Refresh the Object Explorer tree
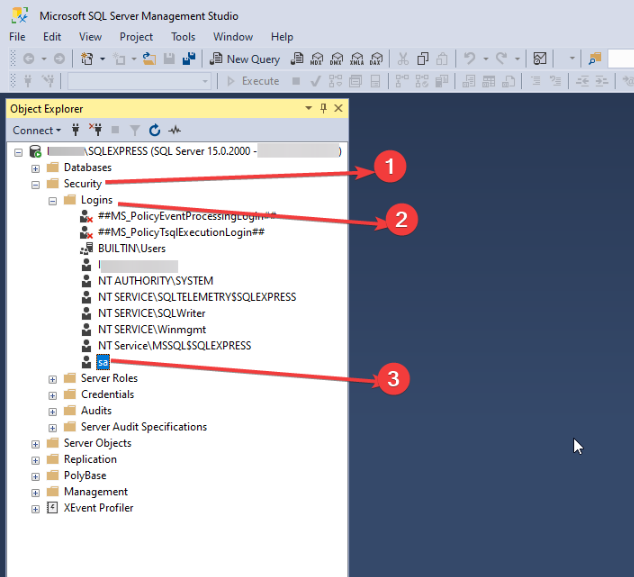 [x=154, y=130]
